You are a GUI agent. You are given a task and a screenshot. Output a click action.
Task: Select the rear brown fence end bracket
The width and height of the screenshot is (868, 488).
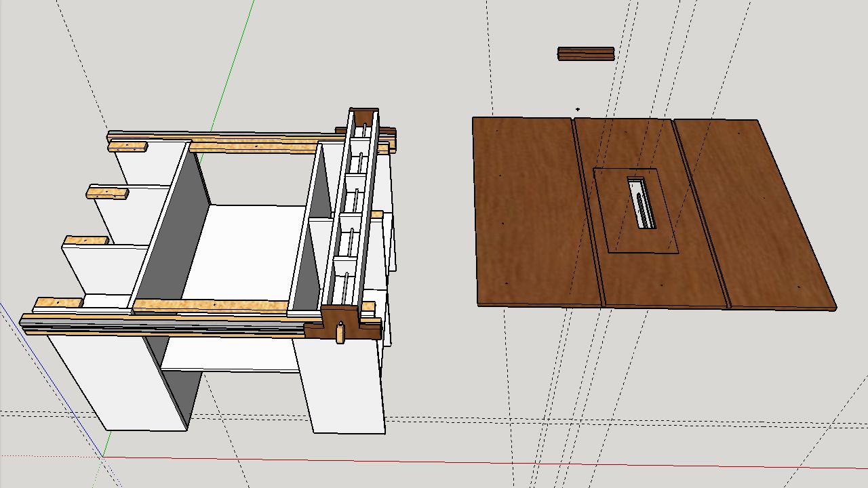[365, 119]
